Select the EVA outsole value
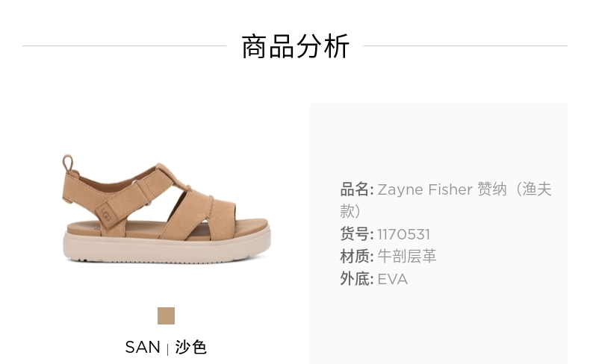The image size is (590, 364). pos(392,279)
